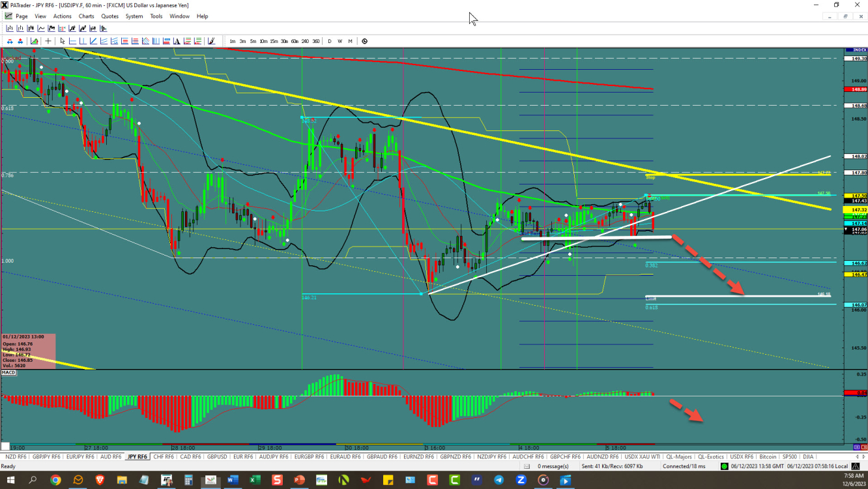Open the System menu
This screenshot has width=868, height=489.
134,16
